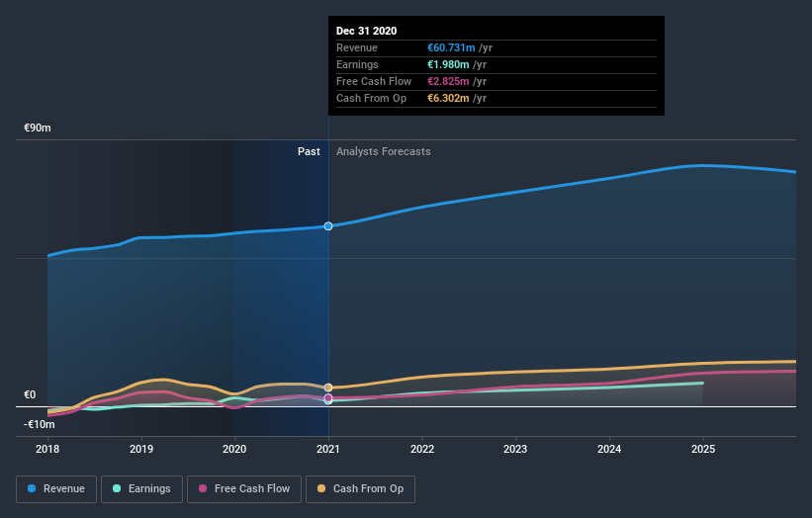Click the Past section label

(x=309, y=151)
